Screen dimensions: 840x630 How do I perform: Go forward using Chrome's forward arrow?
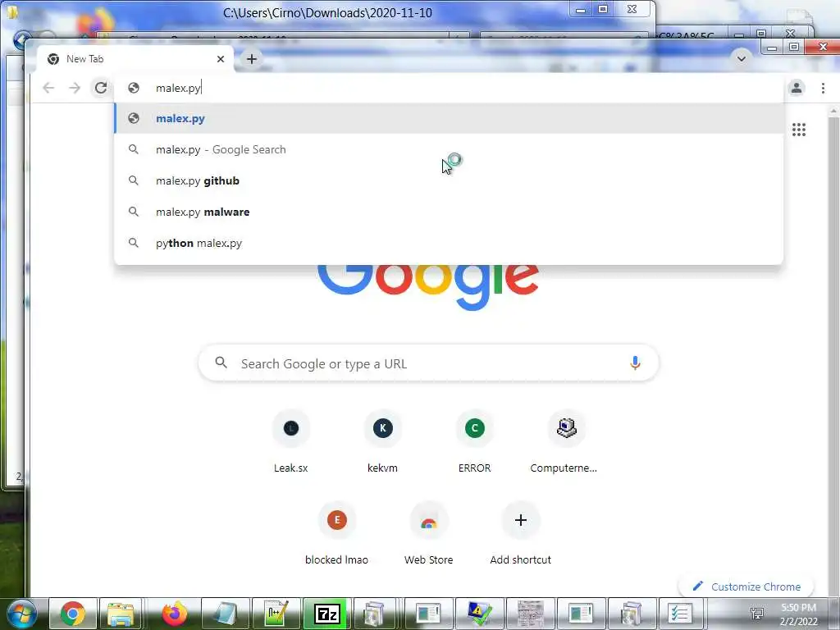tap(75, 87)
